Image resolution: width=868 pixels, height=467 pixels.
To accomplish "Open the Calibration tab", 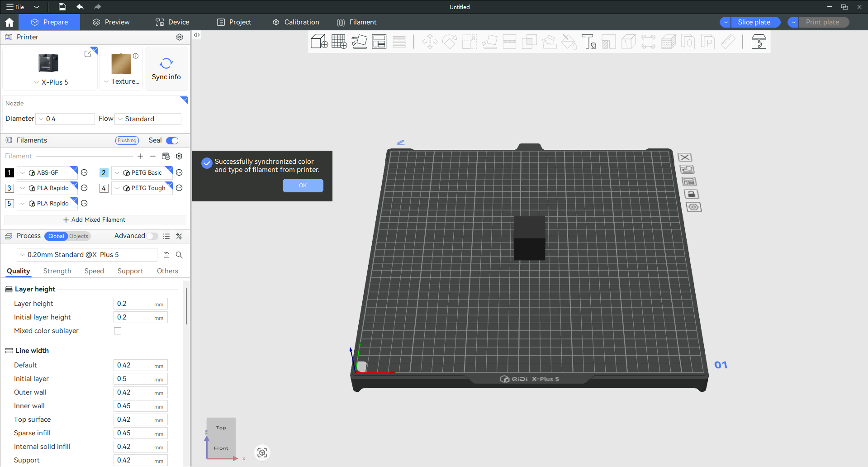I will pos(296,22).
